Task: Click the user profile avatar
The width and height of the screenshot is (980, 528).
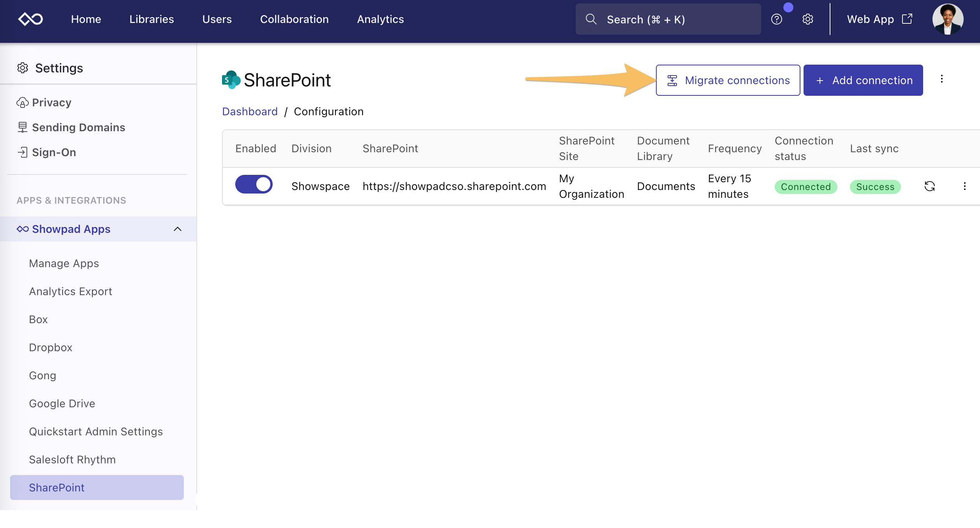Action: tap(947, 19)
